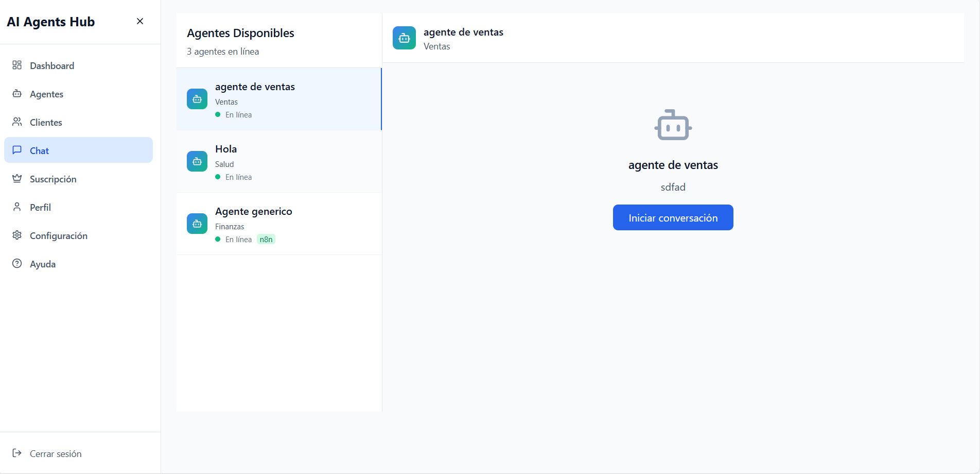Click the n8n badge on Agente generico

click(266, 239)
